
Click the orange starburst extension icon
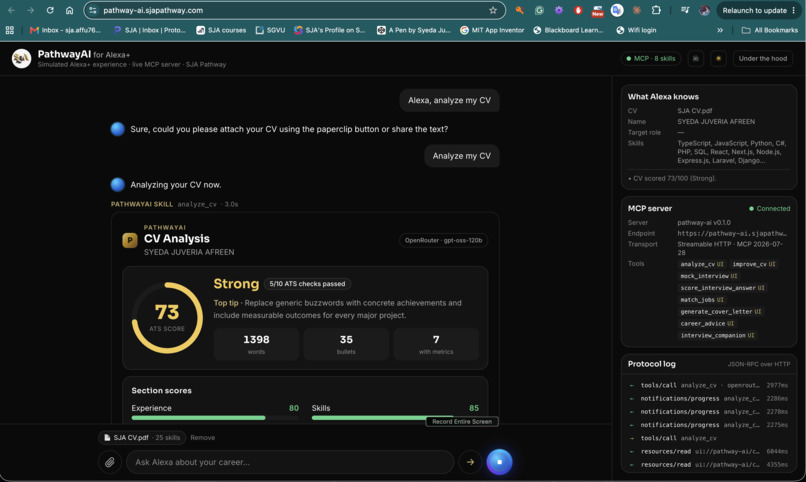pyautogui.click(x=636, y=10)
